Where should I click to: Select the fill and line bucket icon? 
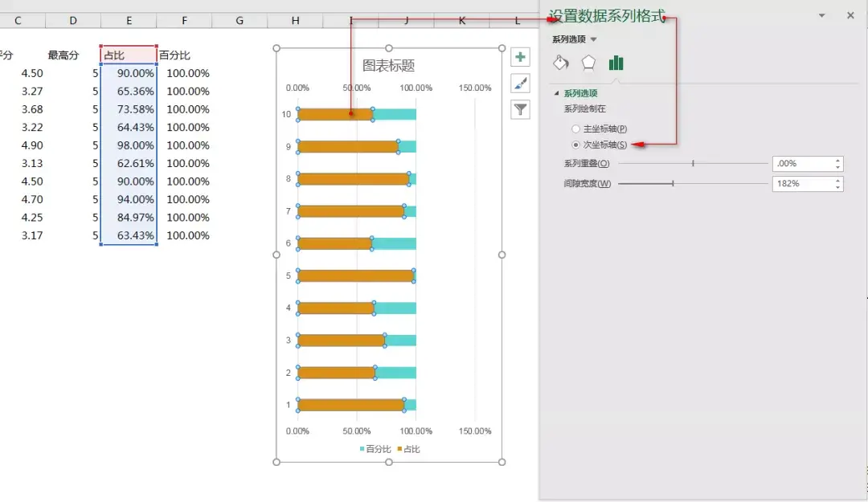(x=560, y=62)
